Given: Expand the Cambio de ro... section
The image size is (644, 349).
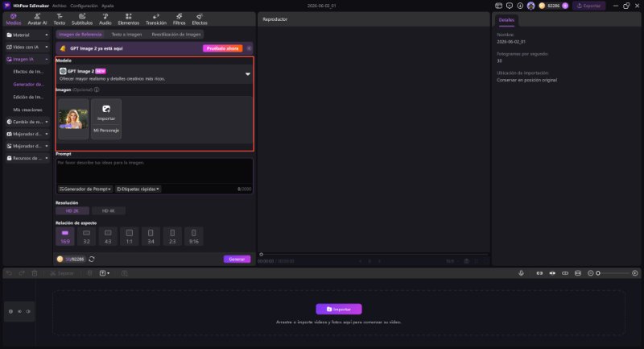Looking at the screenshot, I should pos(27,122).
